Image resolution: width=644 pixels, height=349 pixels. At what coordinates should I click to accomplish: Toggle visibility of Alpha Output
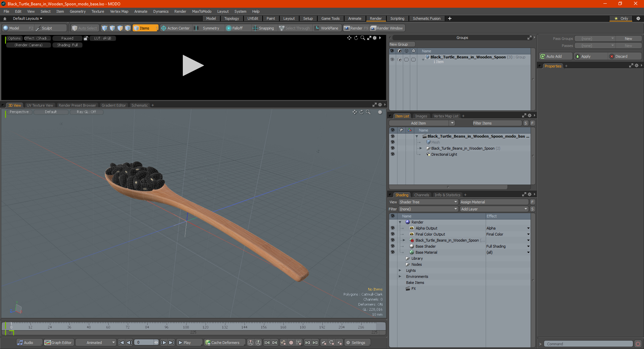[x=392, y=228]
